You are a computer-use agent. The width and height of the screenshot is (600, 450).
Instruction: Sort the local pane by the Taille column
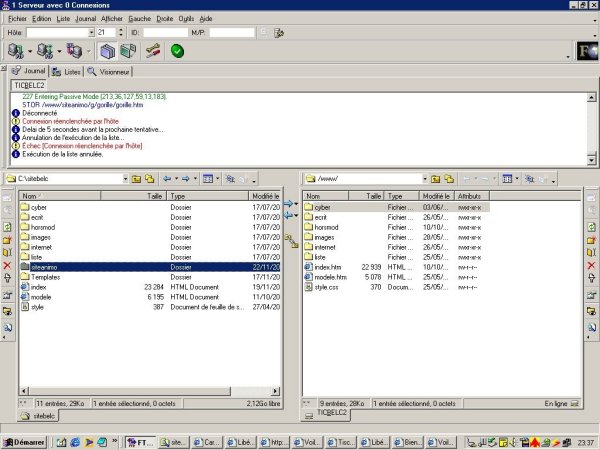[x=134, y=196]
